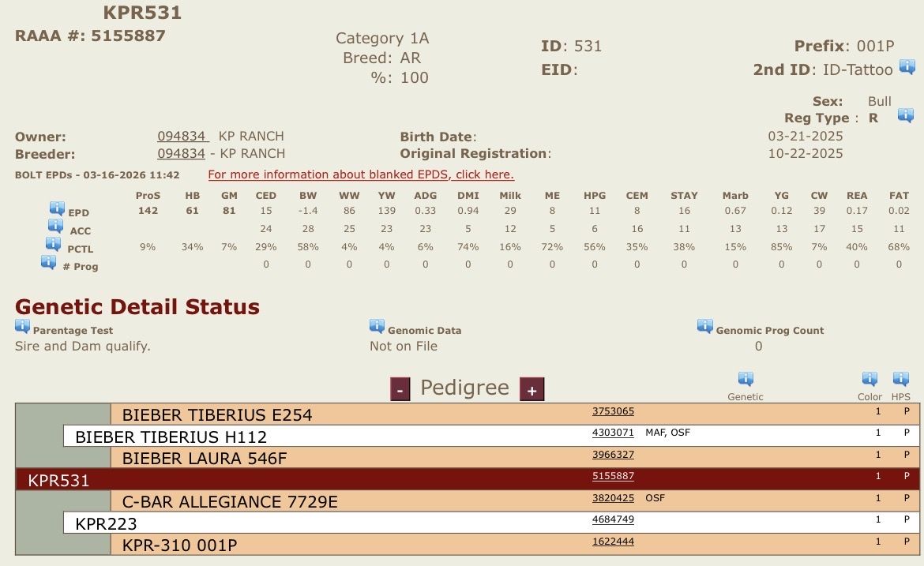Open info icon above HPS column
Screen dimensions: 924x566
(x=900, y=380)
